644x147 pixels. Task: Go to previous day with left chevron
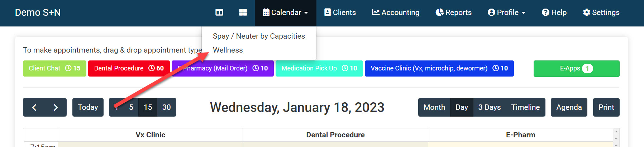click(x=34, y=107)
